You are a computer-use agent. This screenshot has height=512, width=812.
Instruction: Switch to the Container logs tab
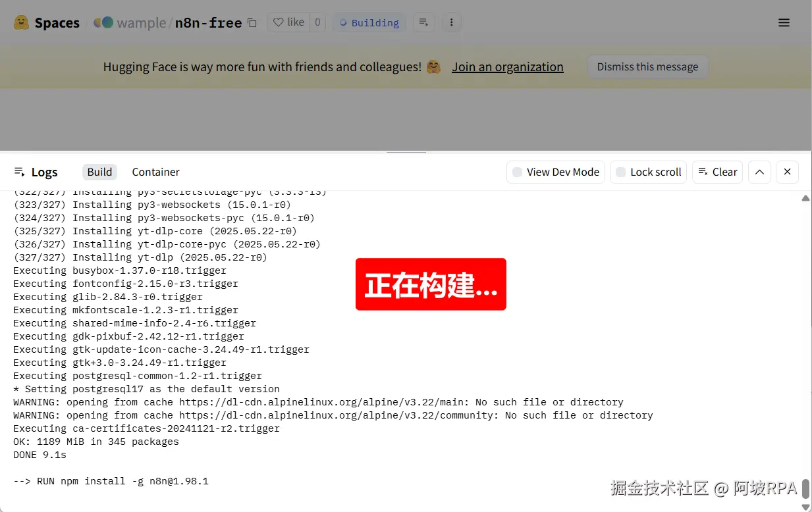155,172
